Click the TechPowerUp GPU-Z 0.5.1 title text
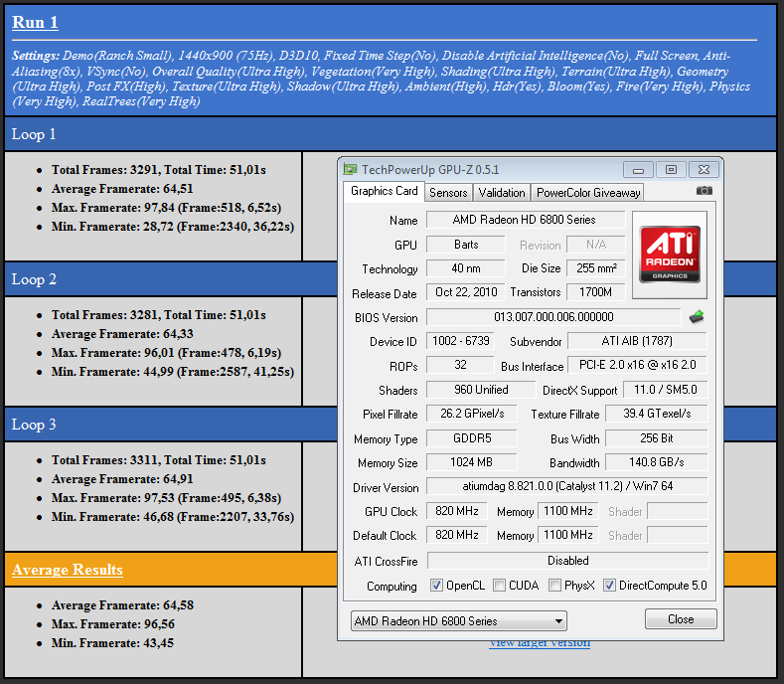784x684 pixels. pyautogui.click(x=430, y=170)
